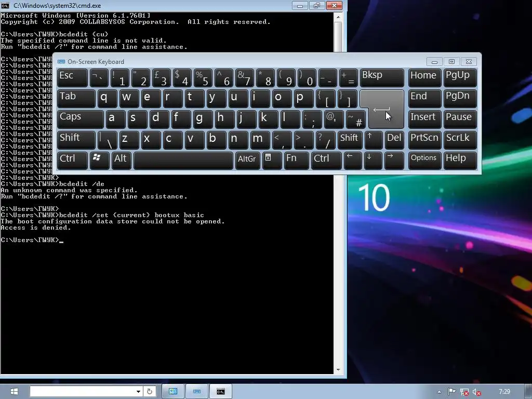Toggle the right Shift key
The height and width of the screenshot is (399, 532).
(x=350, y=140)
